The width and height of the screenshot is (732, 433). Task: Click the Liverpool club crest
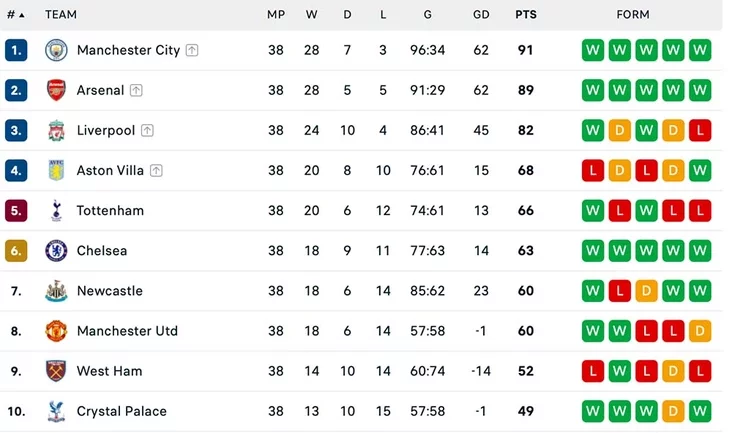pos(56,130)
